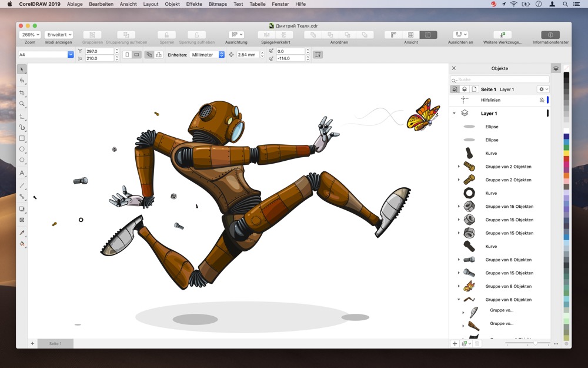Viewport: 588px width, 368px height.
Task: Select the Artistic Media tool
Action: [22, 128]
